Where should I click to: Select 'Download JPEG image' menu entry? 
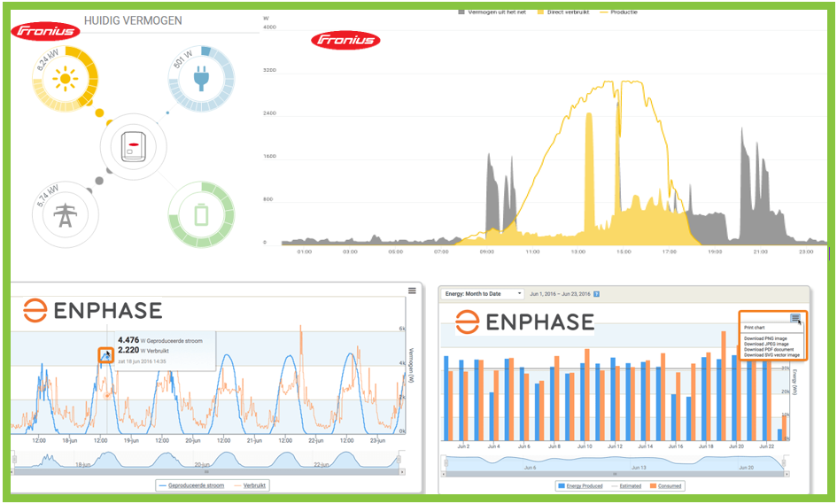766,344
